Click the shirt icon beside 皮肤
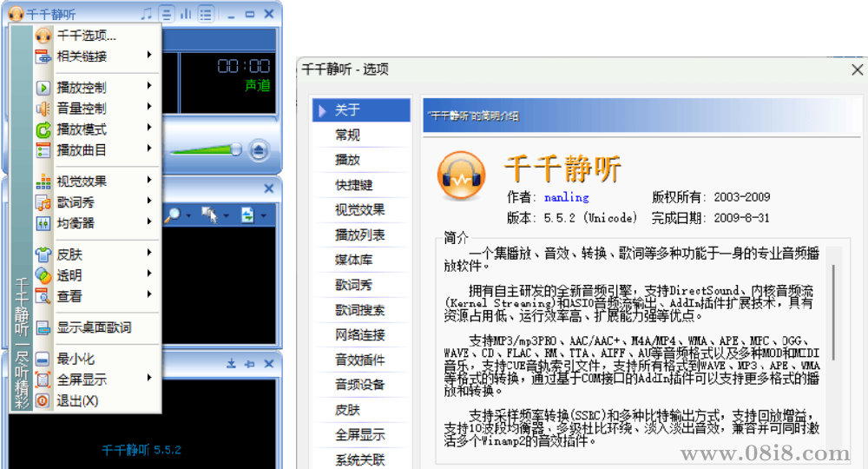868x469 pixels. click(x=43, y=254)
